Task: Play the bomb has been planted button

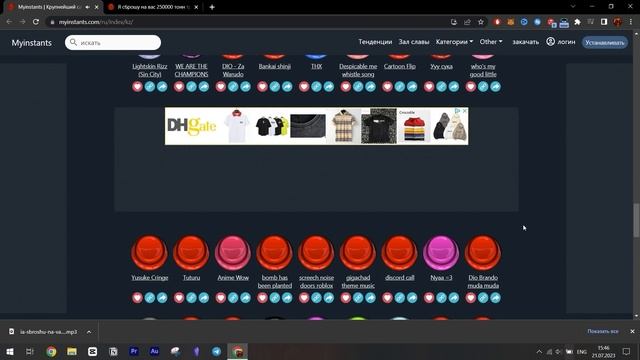Action: (x=274, y=253)
